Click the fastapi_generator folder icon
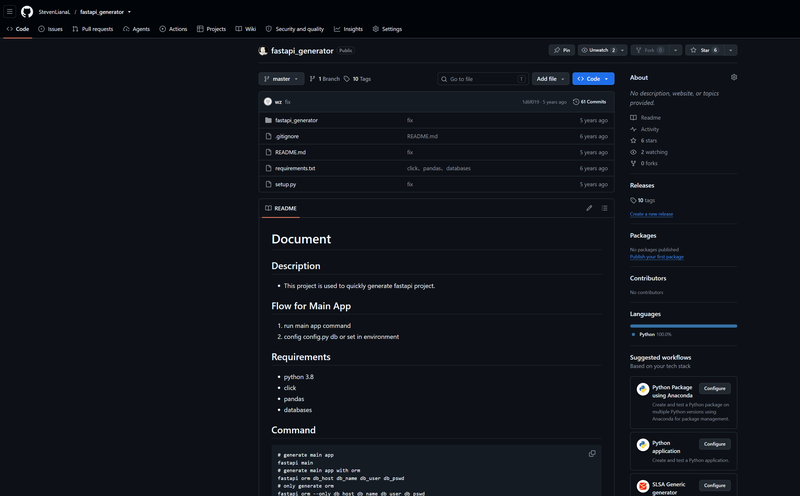800x496 pixels. pyautogui.click(x=268, y=120)
